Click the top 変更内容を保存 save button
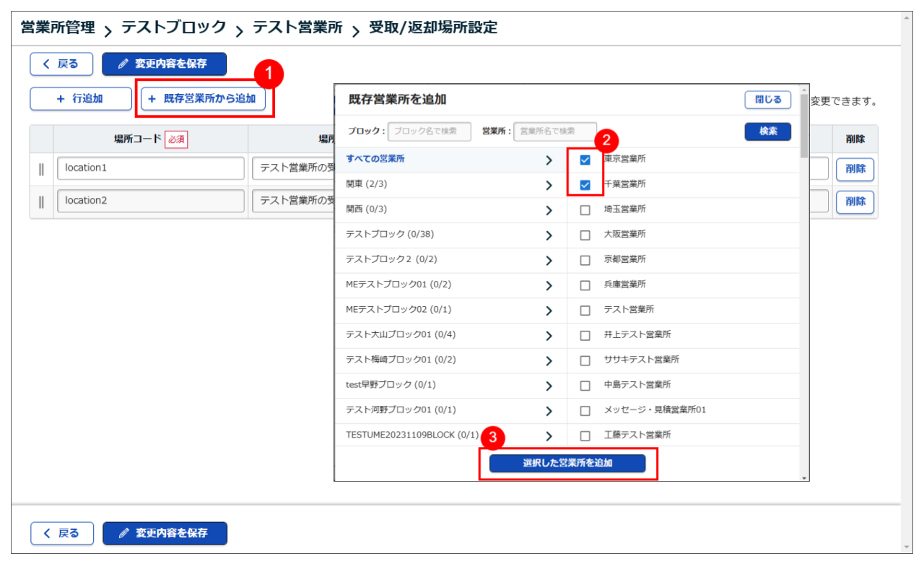The width and height of the screenshot is (924, 564). pyautogui.click(x=164, y=64)
